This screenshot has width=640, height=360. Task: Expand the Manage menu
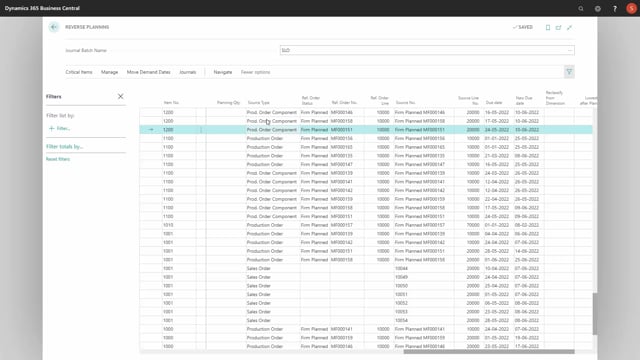tap(109, 72)
